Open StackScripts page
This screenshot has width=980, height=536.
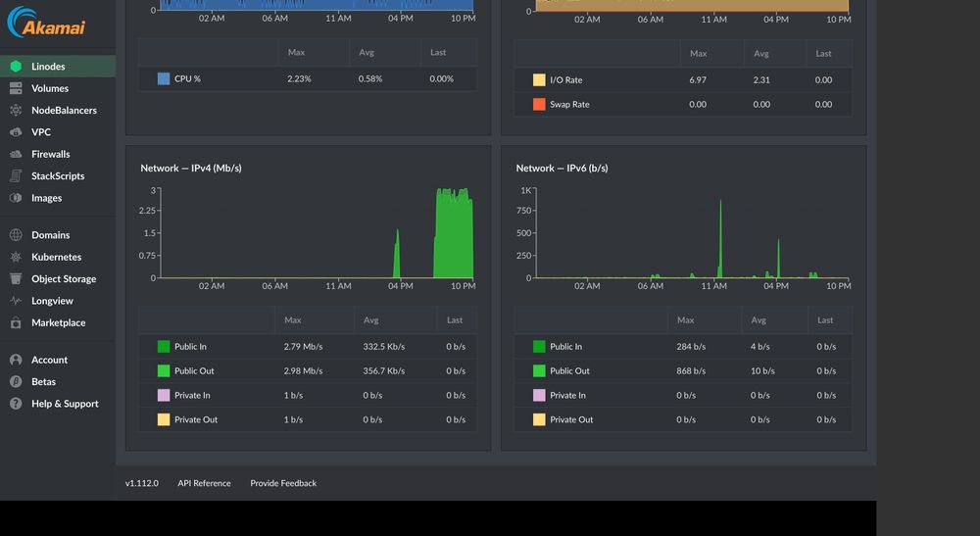coord(58,175)
